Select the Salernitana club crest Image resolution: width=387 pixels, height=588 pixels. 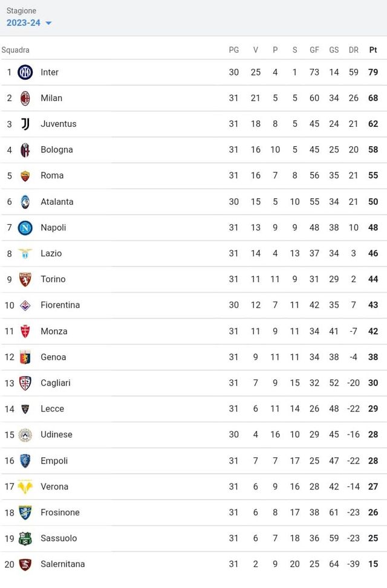coord(25,564)
